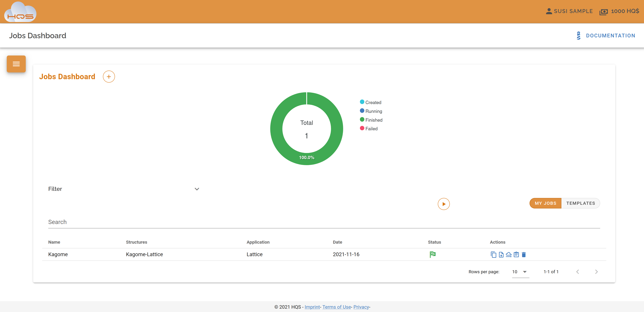Click the green finished-status flag icon for Kagome
The height and width of the screenshot is (312, 644).
433,254
